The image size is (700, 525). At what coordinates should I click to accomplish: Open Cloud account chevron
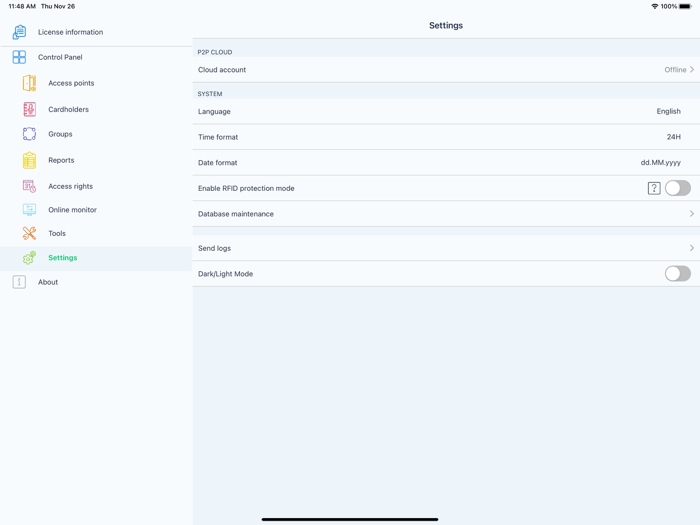click(692, 70)
